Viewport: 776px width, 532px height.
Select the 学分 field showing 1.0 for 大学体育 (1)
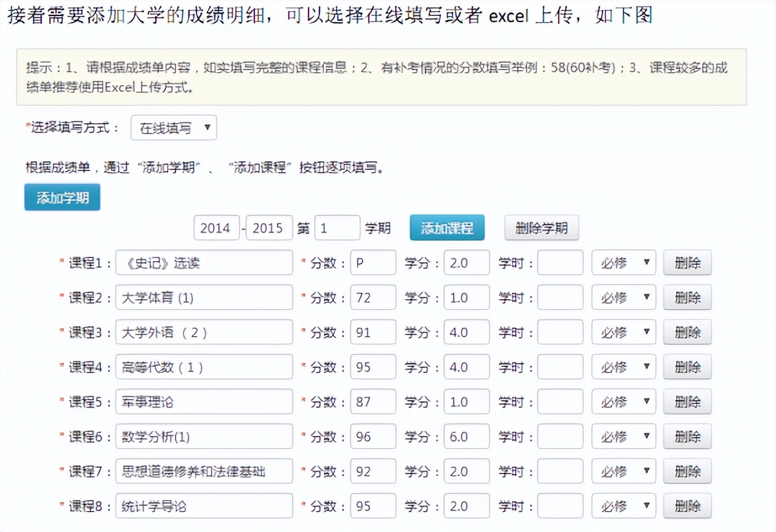pos(466,297)
